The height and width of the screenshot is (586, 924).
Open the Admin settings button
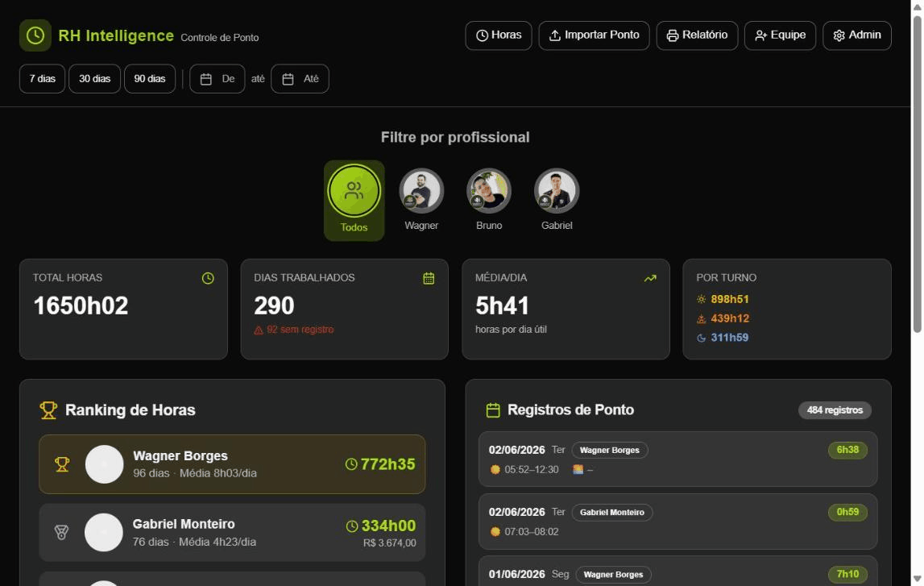click(857, 35)
